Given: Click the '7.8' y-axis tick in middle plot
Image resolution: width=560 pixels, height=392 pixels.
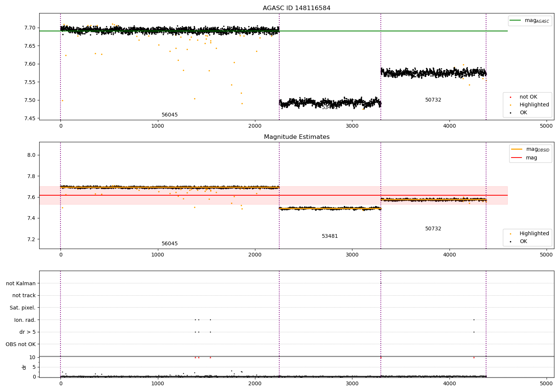Looking at the screenshot, I should [x=32, y=176].
